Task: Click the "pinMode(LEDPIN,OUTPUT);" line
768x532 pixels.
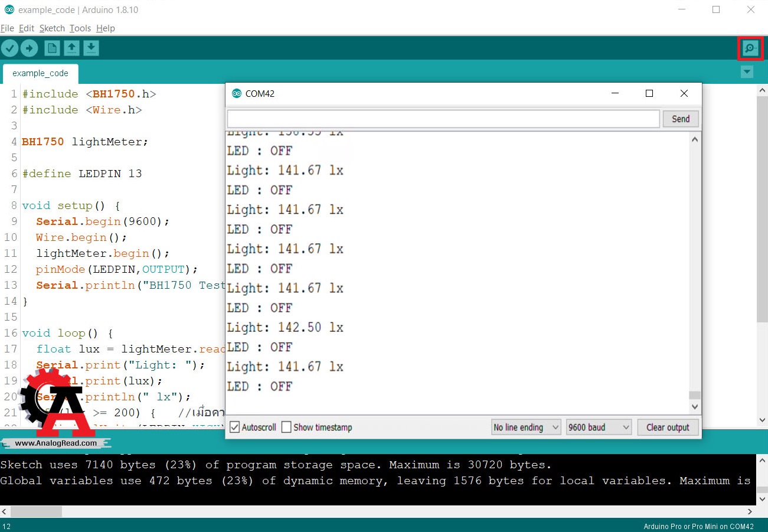Action: (117, 269)
